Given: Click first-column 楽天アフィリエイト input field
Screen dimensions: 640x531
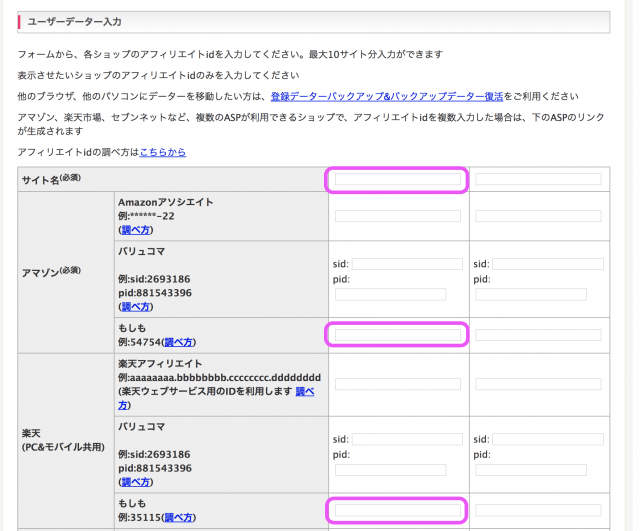Looking at the screenshot, I should point(398,384).
